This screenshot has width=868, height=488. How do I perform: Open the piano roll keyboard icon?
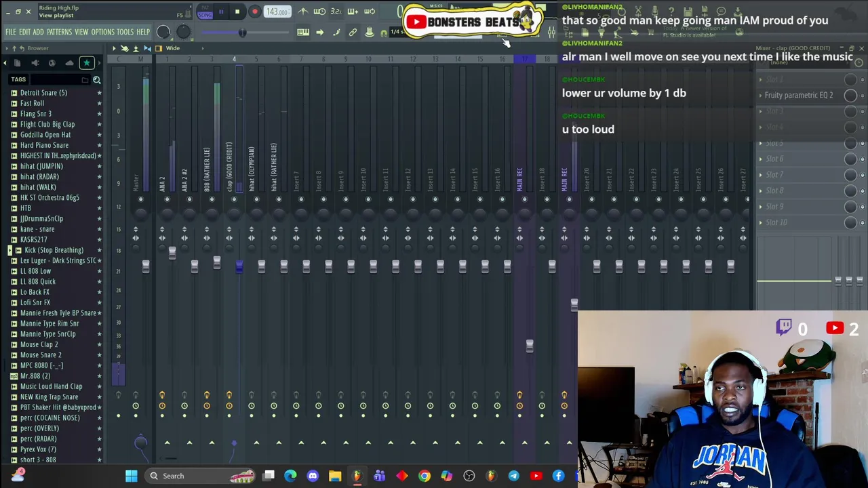(x=303, y=32)
